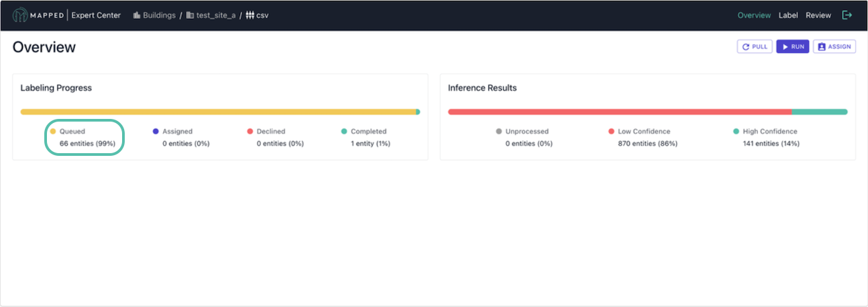
Task: Click the PULL button
Action: pyautogui.click(x=755, y=46)
